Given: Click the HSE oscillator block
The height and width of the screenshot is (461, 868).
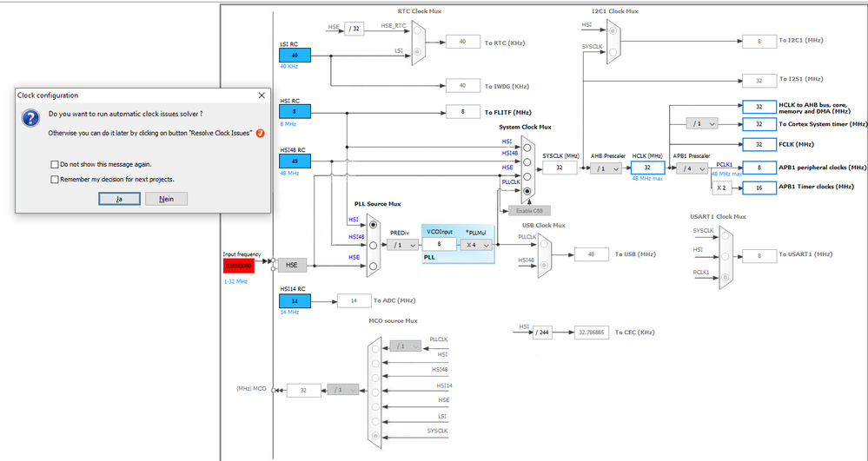Looking at the screenshot, I should pyautogui.click(x=292, y=265).
